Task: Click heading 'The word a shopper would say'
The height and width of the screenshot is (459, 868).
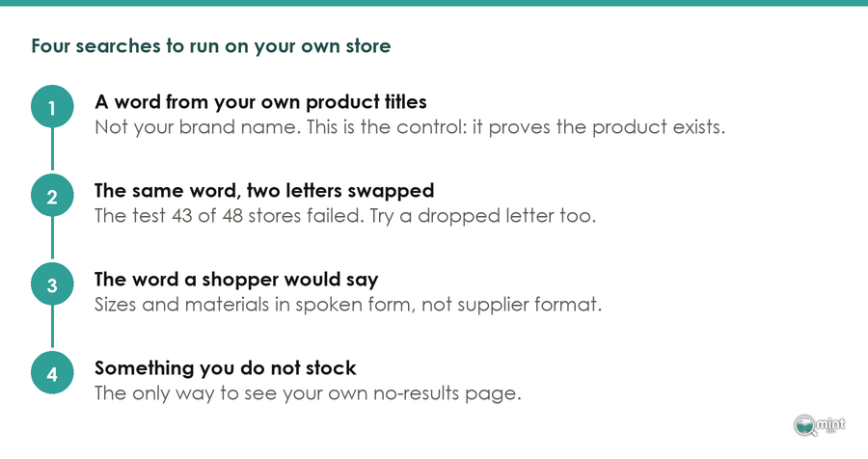Action: coord(236,280)
